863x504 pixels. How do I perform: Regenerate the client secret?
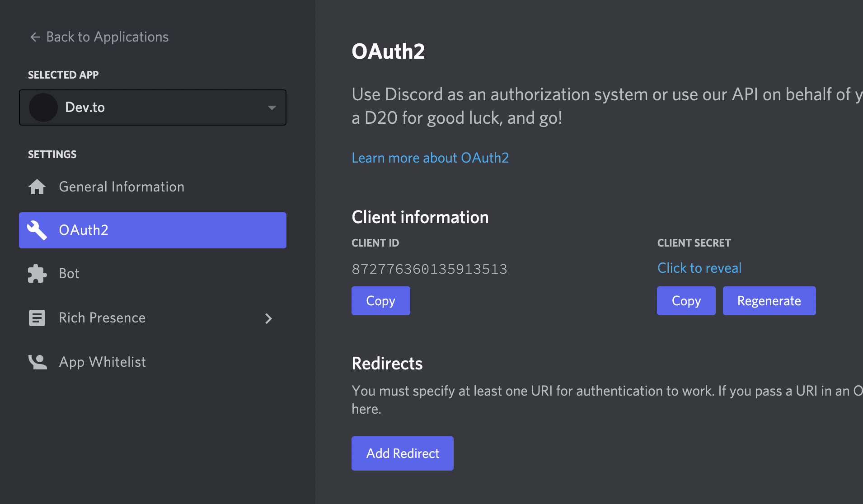(769, 301)
